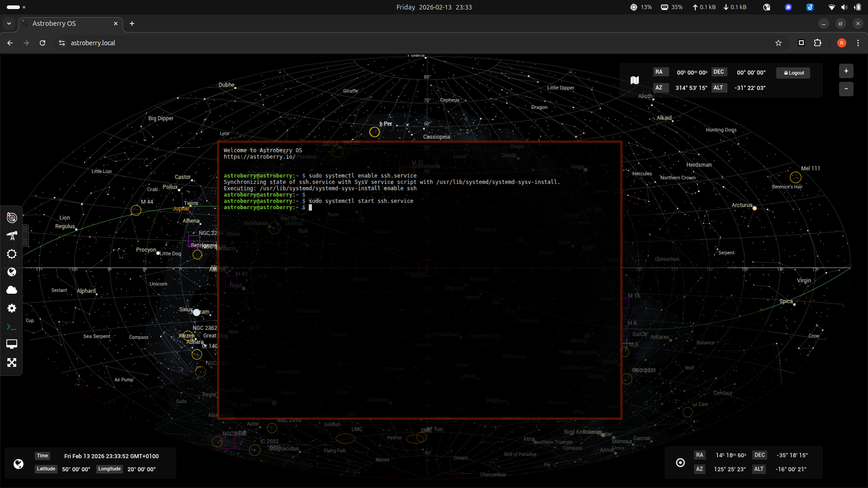Expand the browser tab search chevron

click(9, 23)
